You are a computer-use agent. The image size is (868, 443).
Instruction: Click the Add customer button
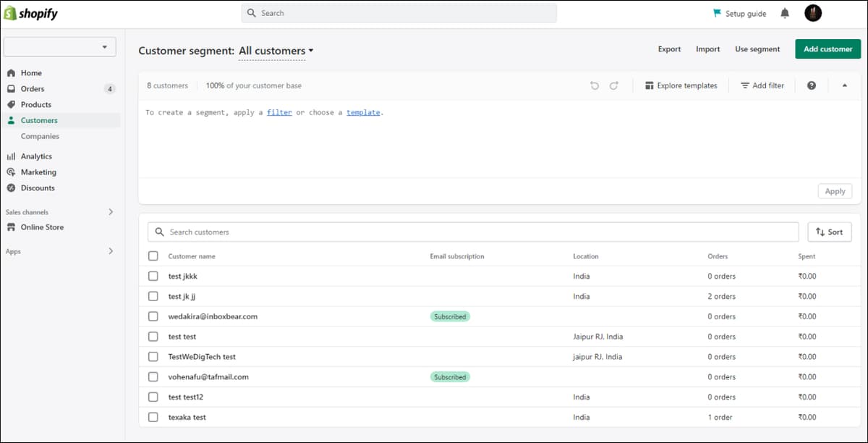[x=828, y=49]
